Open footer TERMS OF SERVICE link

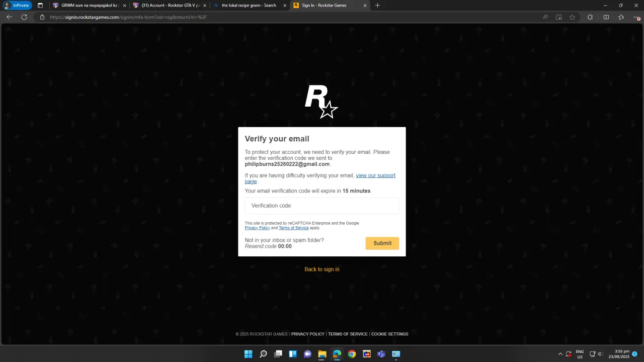(348, 334)
